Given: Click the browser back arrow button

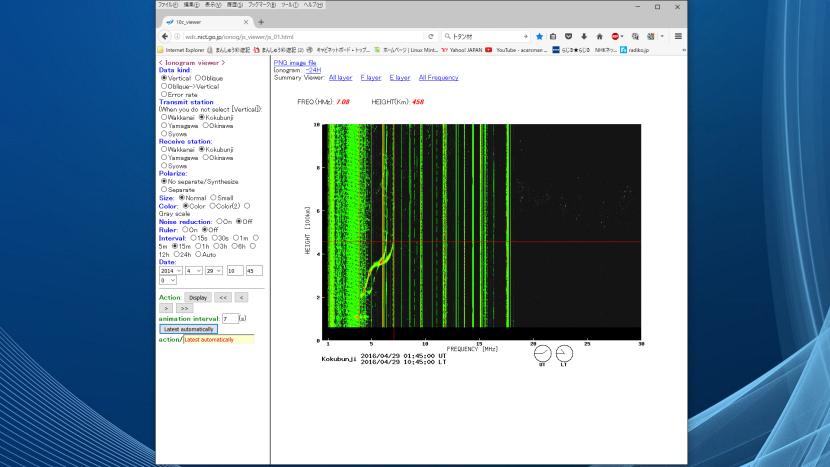Looking at the screenshot, I should point(164,36).
